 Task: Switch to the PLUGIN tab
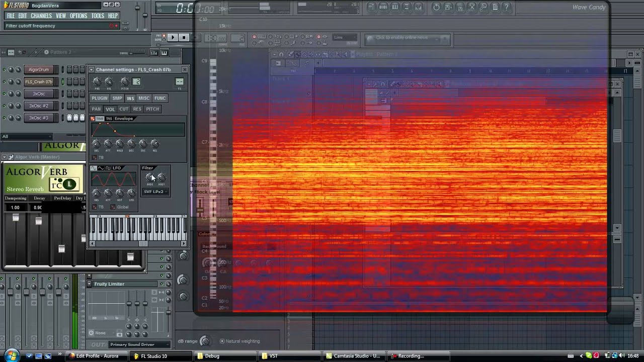coord(100,98)
